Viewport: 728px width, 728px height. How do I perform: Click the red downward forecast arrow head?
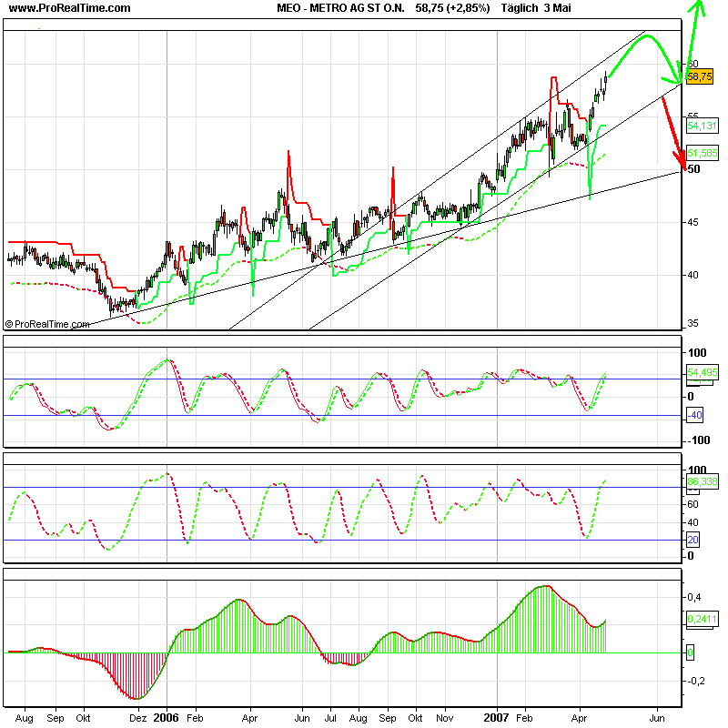click(677, 157)
